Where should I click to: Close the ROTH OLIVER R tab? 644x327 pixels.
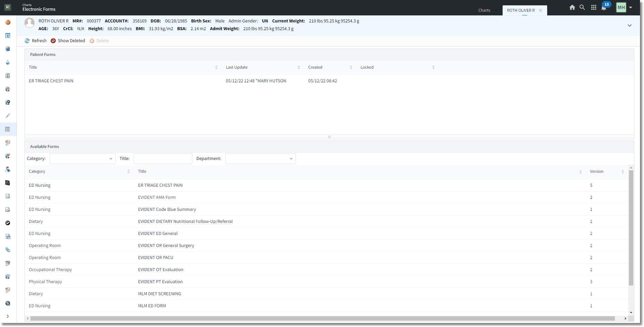540,10
